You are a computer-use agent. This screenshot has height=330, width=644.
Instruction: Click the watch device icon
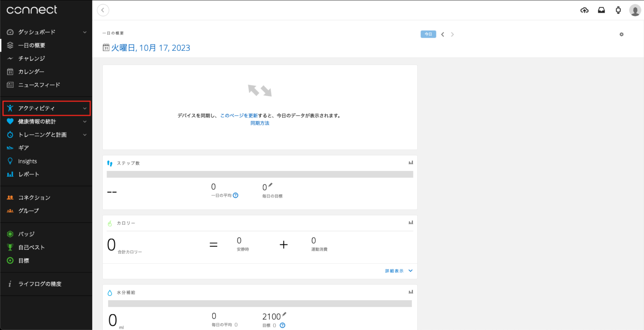click(618, 10)
